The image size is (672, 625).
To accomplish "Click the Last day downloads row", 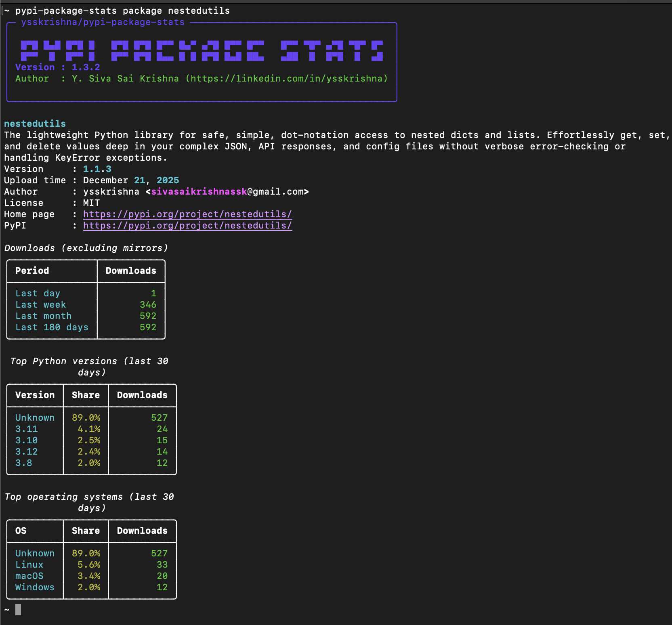I will point(38,293).
